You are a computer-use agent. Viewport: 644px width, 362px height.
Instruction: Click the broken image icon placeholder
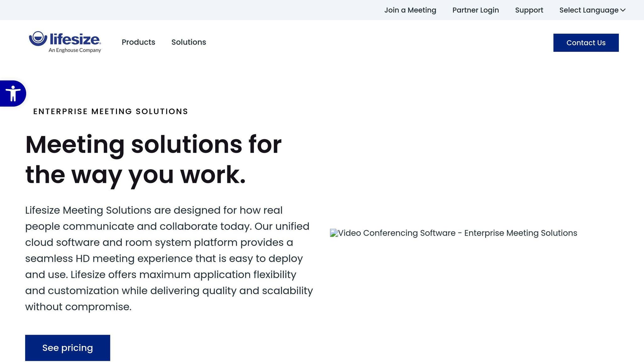click(334, 233)
